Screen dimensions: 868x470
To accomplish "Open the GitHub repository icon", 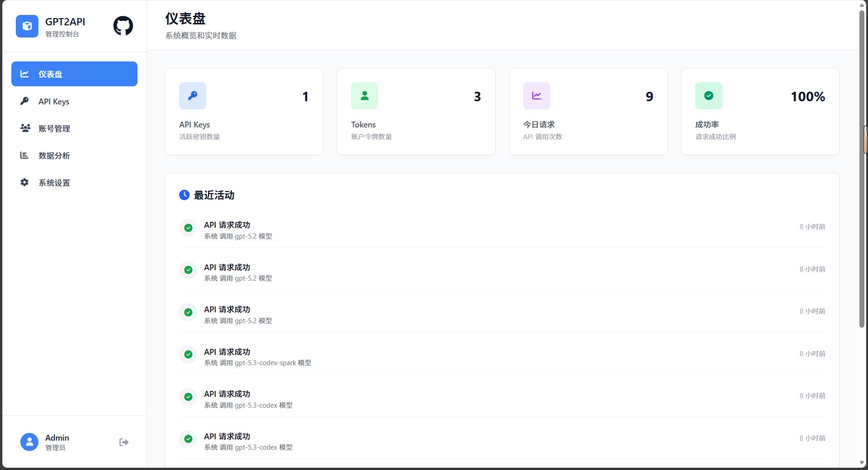I will click(x=123, y=26).
